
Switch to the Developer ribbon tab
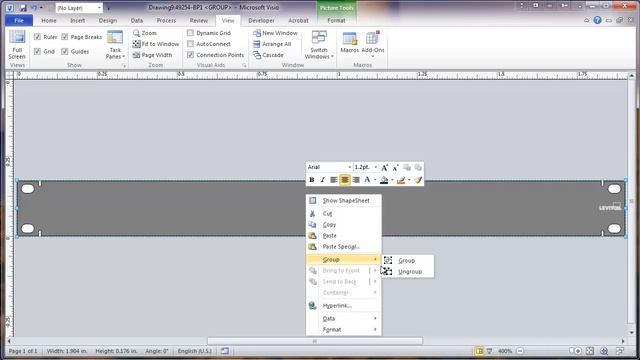(261, 20)
